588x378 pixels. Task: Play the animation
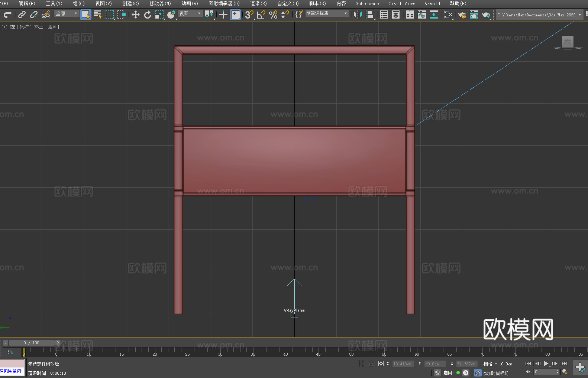546,364
